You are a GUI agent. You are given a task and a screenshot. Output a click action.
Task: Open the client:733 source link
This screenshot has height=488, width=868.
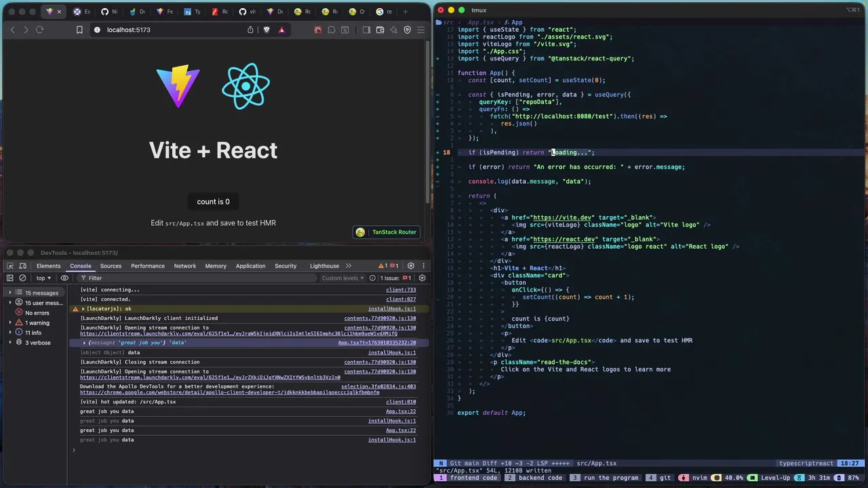(x=401, y=289)
